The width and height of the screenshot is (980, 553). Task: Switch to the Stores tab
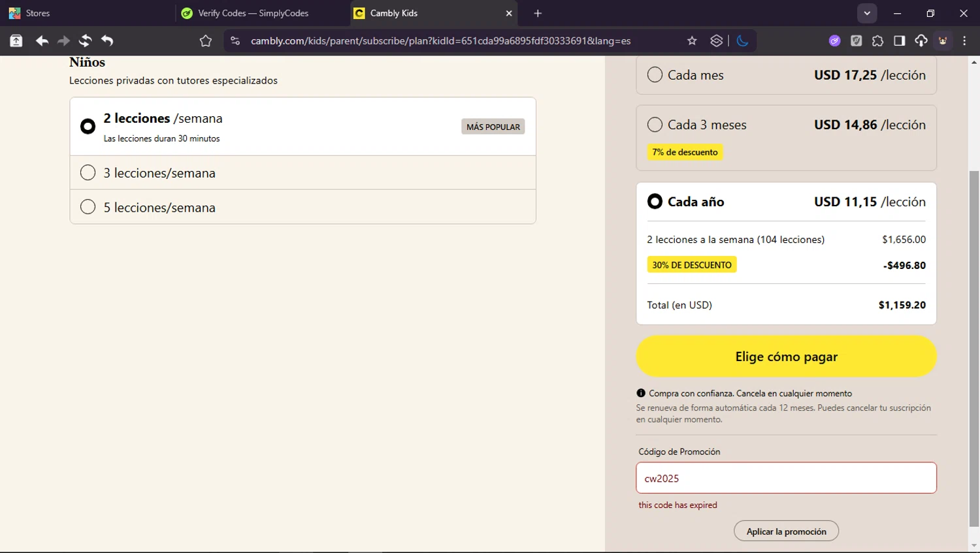[x=86, y=13]
